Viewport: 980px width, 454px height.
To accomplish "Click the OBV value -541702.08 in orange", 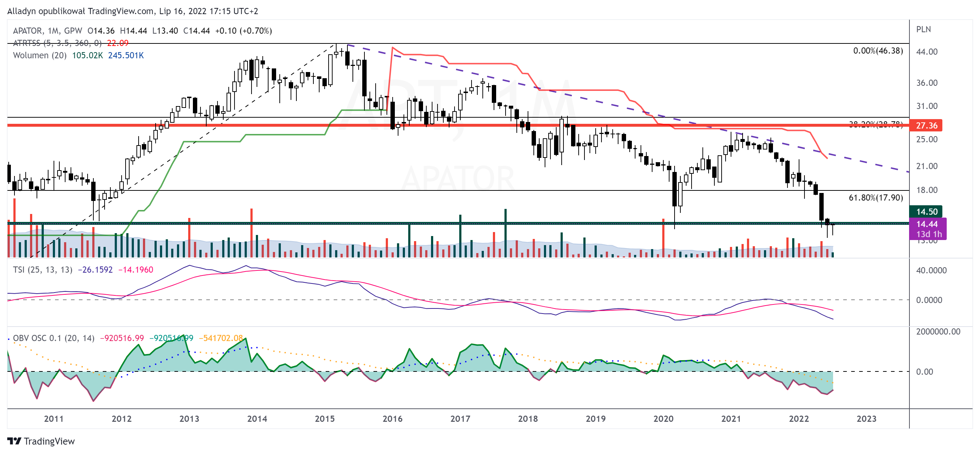I will tap(221, 338).
